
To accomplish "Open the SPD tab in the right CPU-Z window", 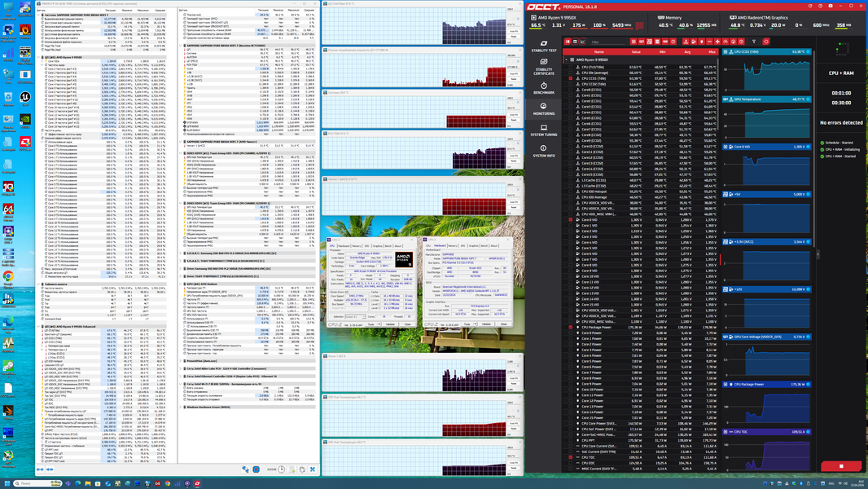I will tap(462, 246).
